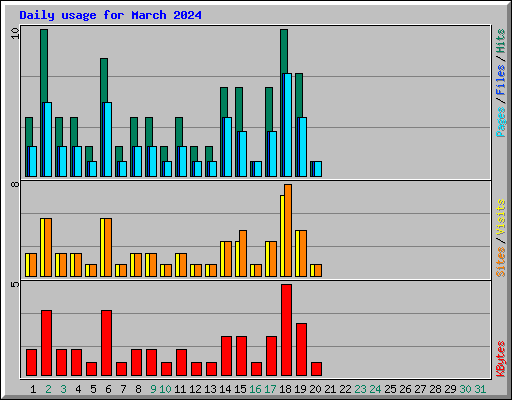The width and height of the screenshot is (512, 400).
Task: Click the red KBytes bar for day 6
Action: pyautogui.click(x=106, y=343)
